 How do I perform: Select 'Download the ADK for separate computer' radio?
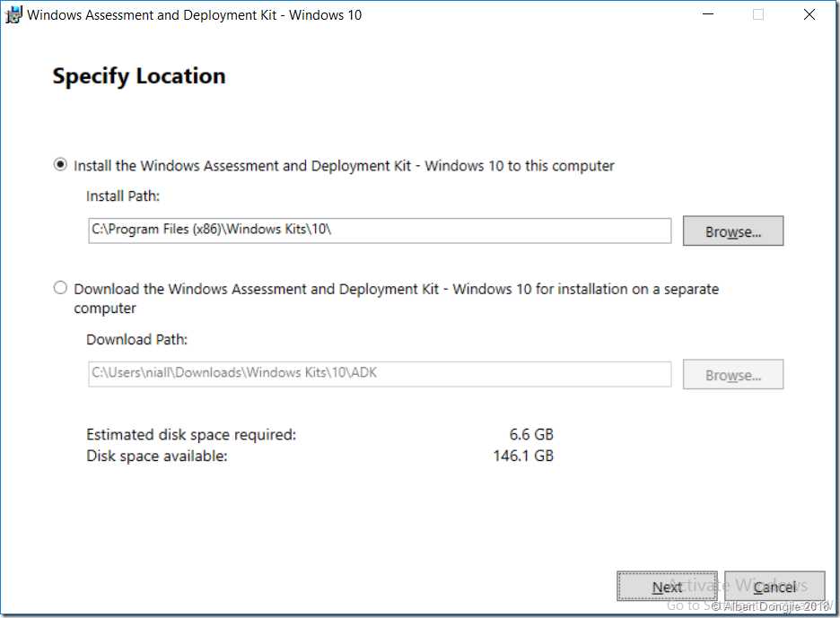[x=60, y=288]
